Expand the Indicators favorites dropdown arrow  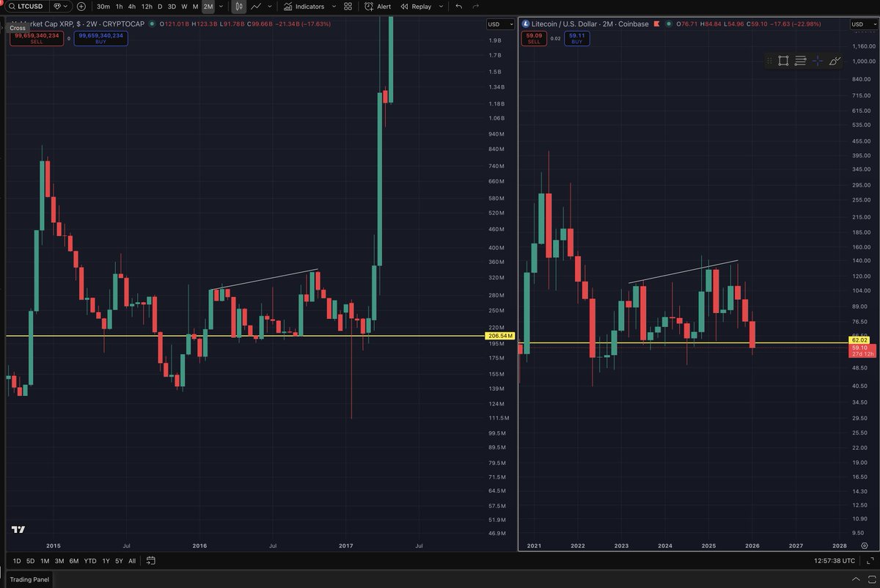(334, 7)
